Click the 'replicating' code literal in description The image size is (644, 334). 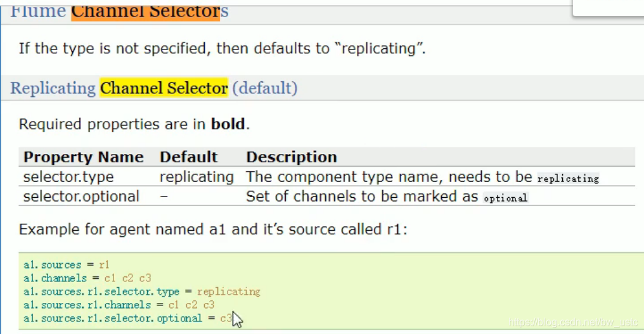pos(568,179)
